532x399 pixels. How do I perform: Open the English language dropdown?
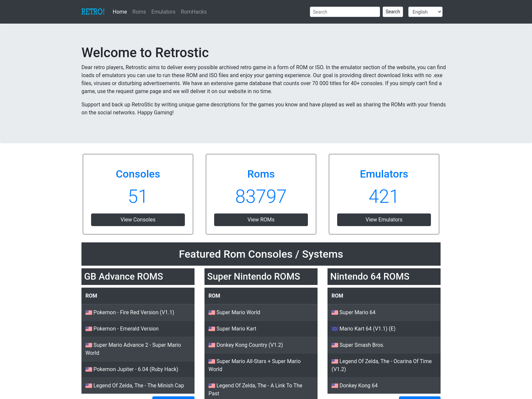[x=425, y=12]
